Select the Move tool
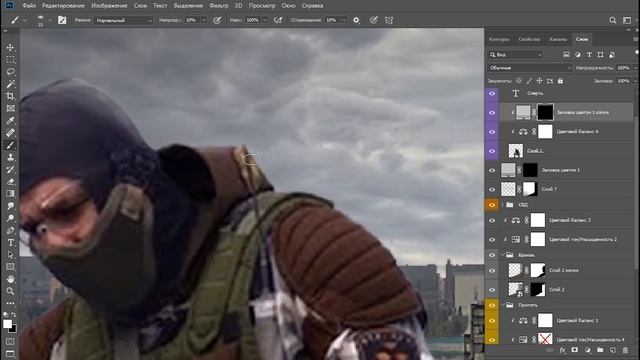640x360 pixels. (10, 47)
